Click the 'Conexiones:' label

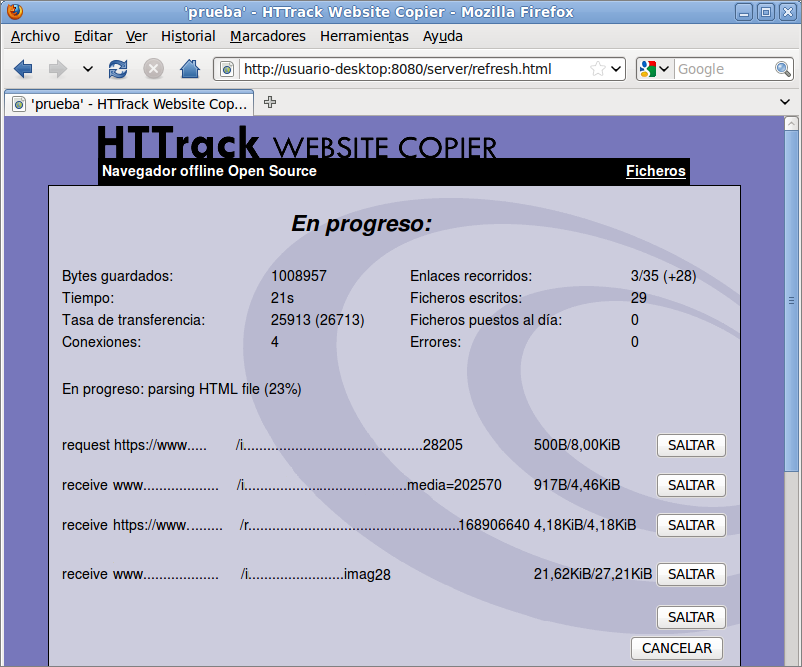pos(101,342)
